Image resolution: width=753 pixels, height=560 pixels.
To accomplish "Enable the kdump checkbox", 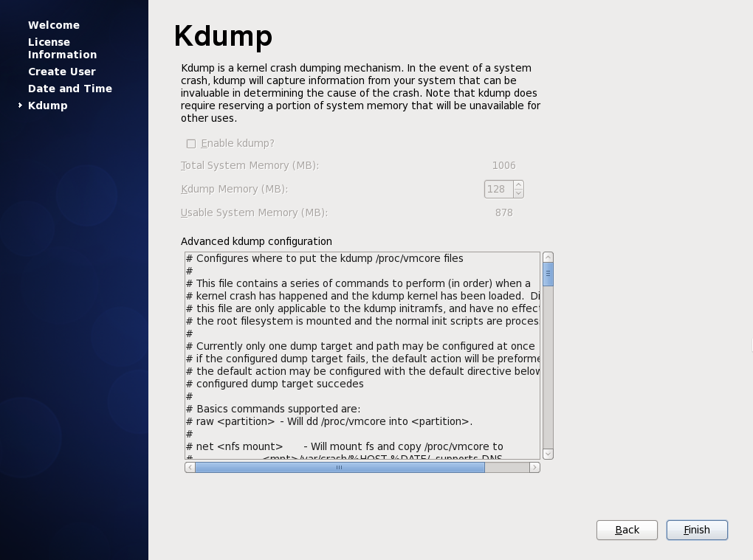I will (x=190, y=143).
